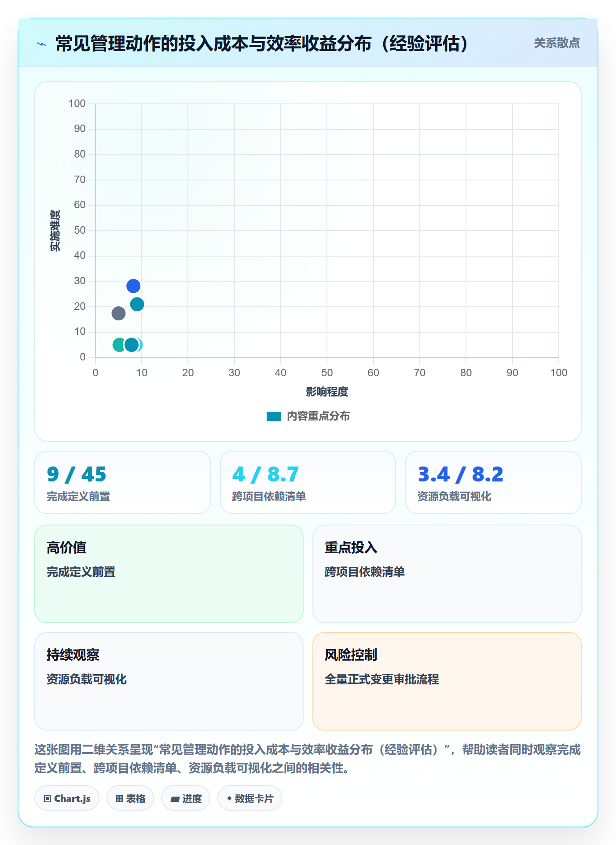
Task: Click the chart main title text
Action: (262, 44)
